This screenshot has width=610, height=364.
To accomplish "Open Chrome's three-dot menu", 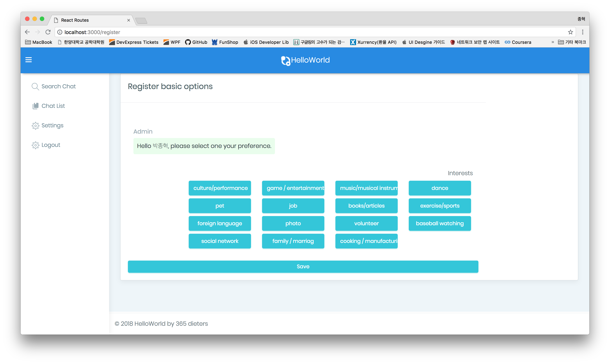I will click(583, 32).
